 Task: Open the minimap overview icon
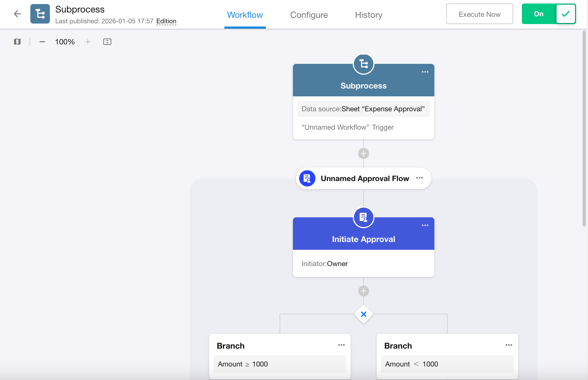coord(17,42)
